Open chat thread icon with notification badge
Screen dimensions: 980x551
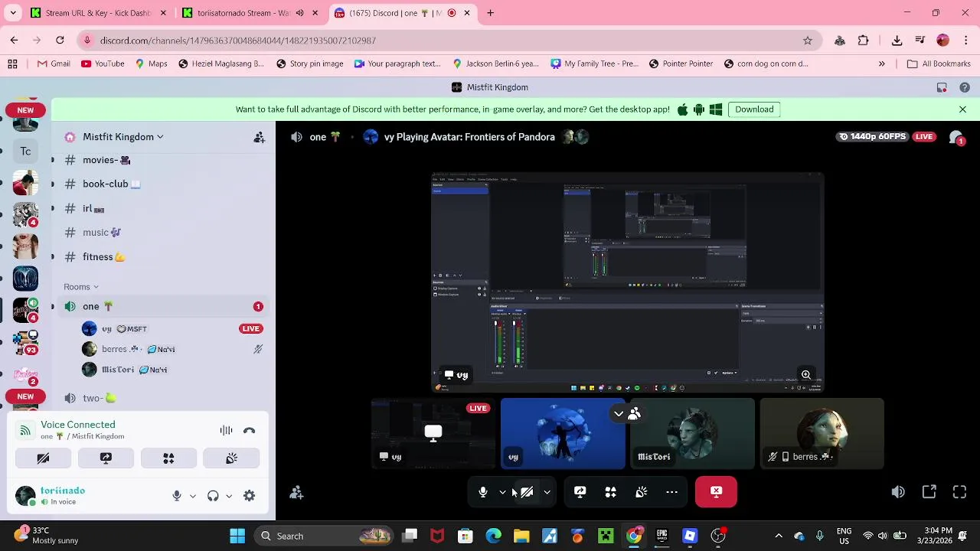(956, 137)
